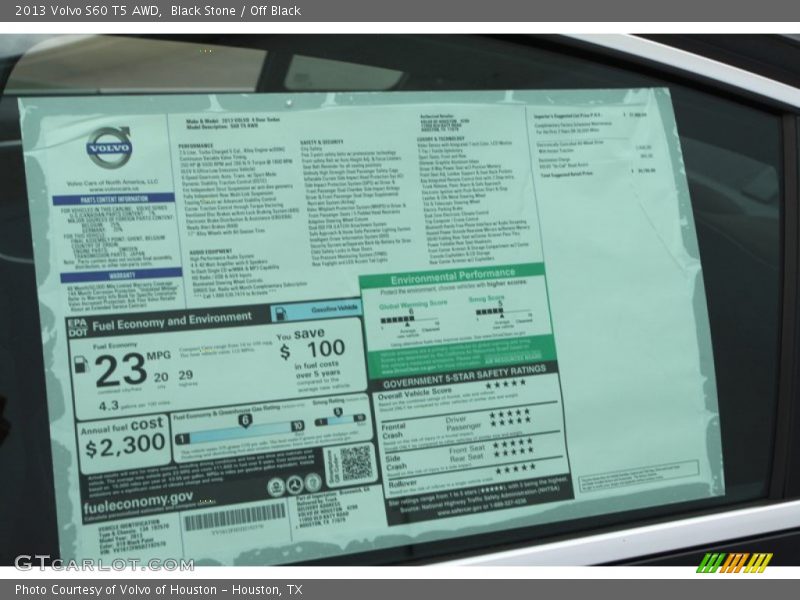Viewport: 800px width, 600px height.
Task: Click the Volvo logo on the sticker
Action: click(x=109, y=147)
